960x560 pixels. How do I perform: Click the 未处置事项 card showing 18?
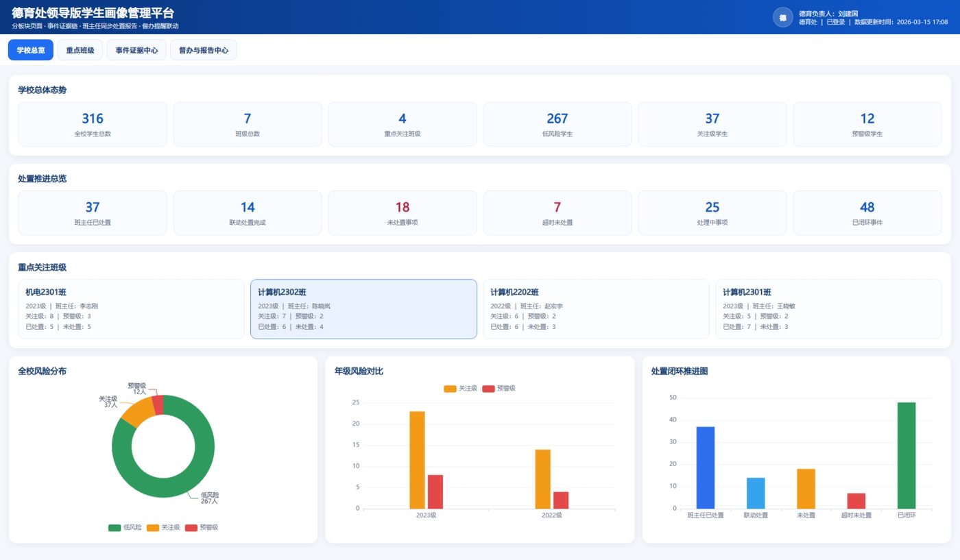click(403, 213)
